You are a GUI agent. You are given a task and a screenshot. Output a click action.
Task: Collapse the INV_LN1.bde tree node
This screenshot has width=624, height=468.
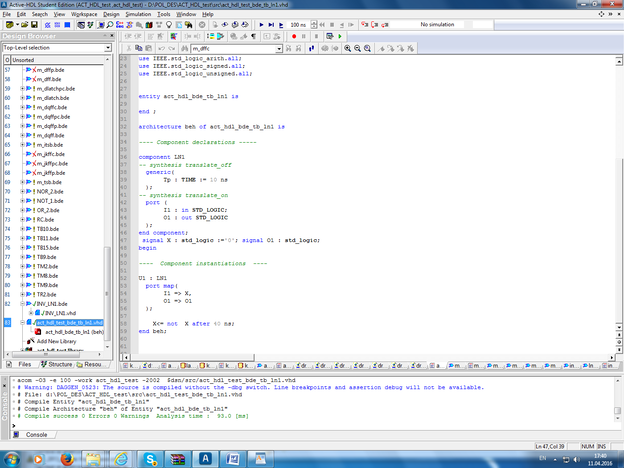pyautogui.click(x=23, y=303)
